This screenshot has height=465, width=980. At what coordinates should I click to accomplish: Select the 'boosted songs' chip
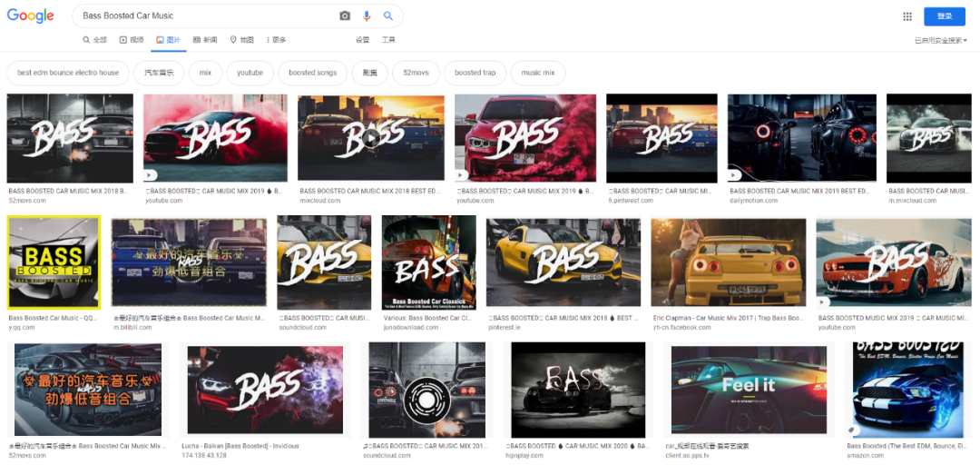point(312,73)
